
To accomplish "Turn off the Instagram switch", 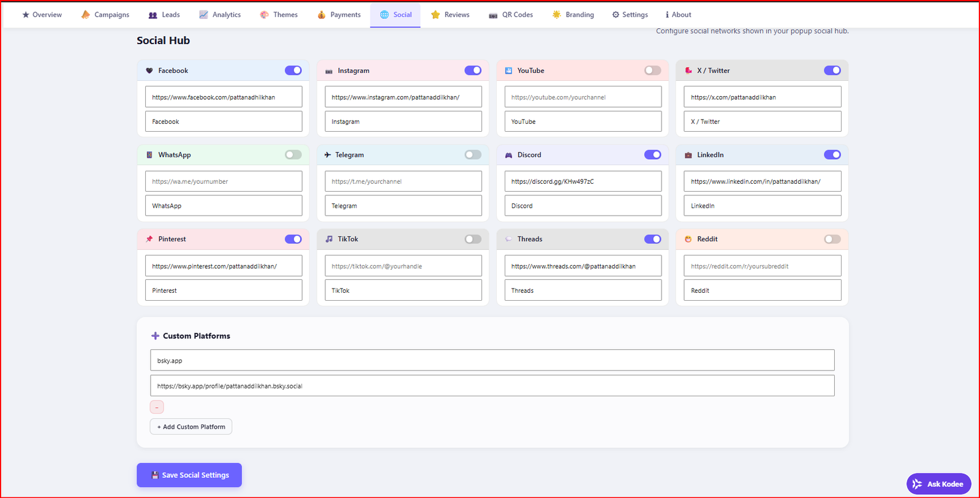I will pyautogui.click(x=473, y=70).
